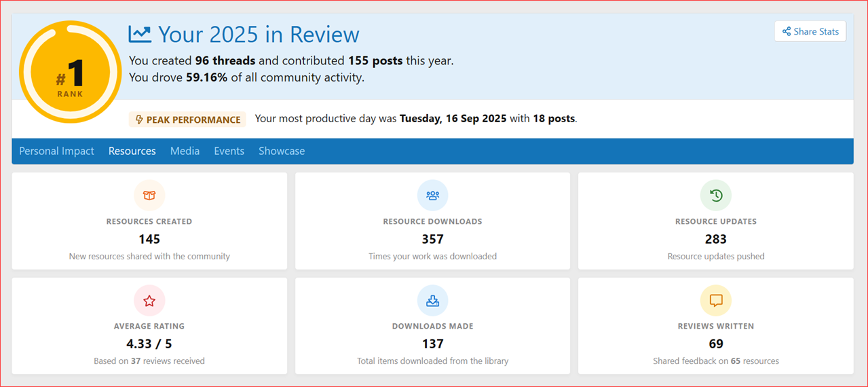Click the RESOURCE DOWNLOADS label
868x387 pixels.
(x=432, y=221)
